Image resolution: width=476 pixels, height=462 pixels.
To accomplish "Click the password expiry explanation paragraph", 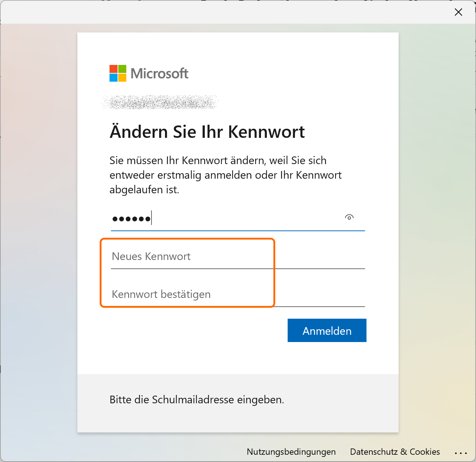I will point(225,175).
